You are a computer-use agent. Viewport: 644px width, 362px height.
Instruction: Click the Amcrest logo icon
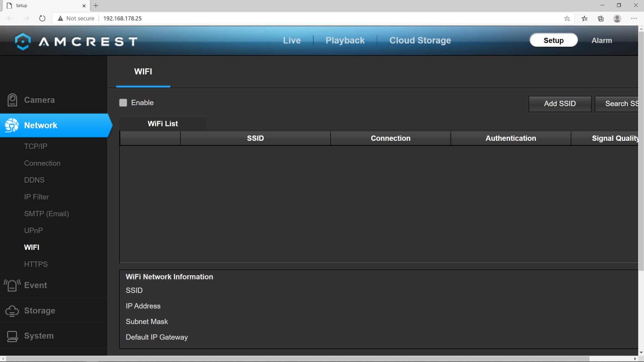tap(23, 41)
